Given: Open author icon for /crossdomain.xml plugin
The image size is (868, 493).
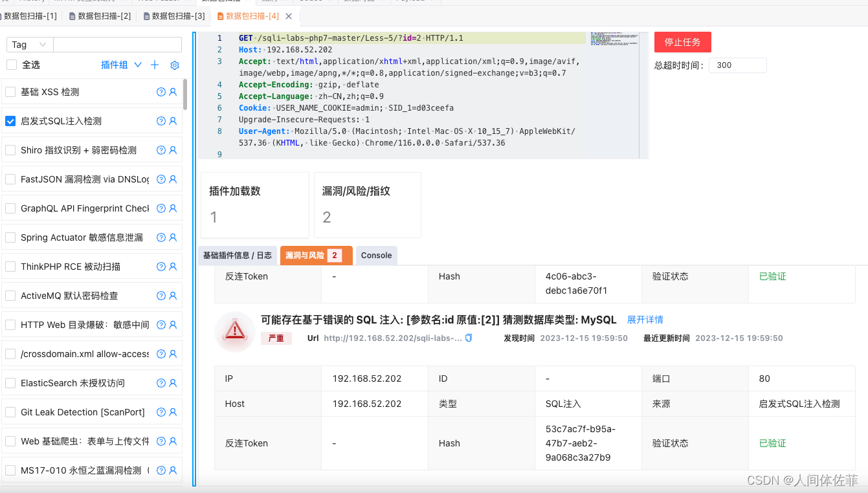Looking at the screenshot, I should click(x=173, y=354).
